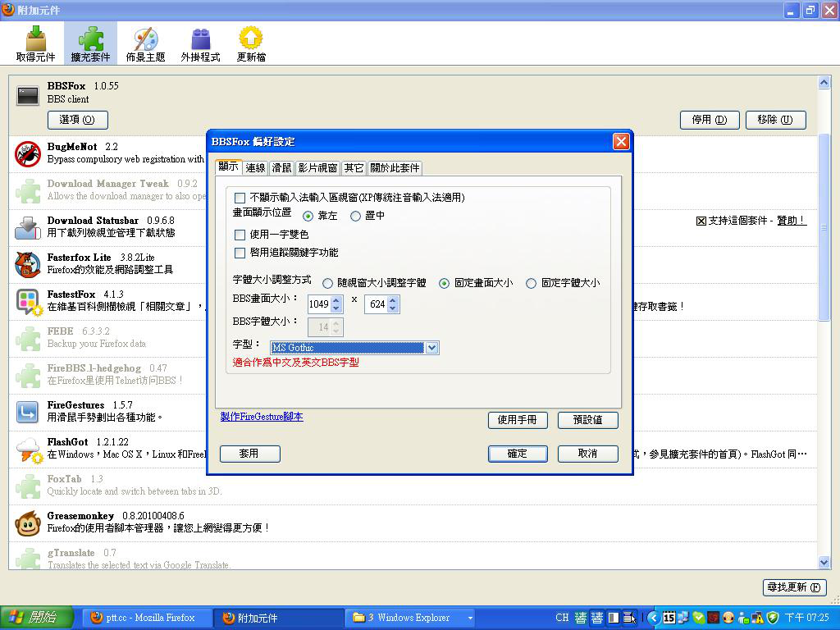Click the tray calendar icon showing 15
Viewport: 840px width, 630px height.
click(669, 618)
